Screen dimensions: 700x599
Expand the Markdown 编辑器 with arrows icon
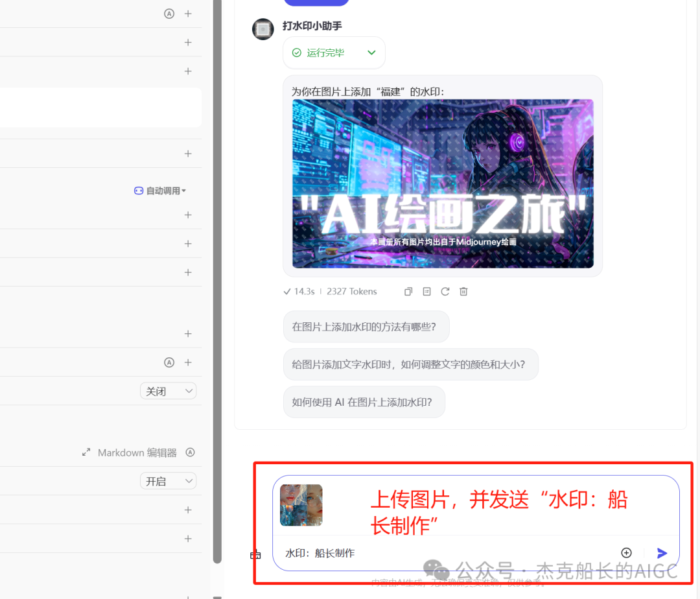click(86, 452)
